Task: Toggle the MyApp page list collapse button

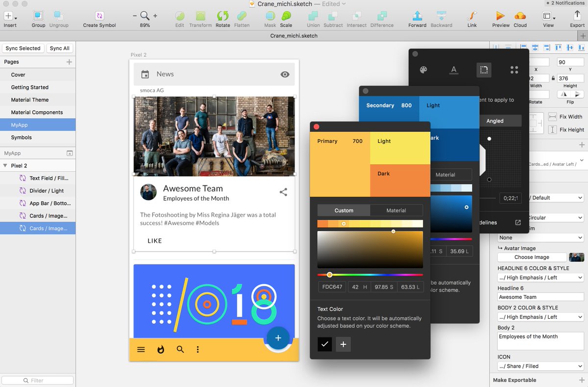Action: tap(69, 153)
